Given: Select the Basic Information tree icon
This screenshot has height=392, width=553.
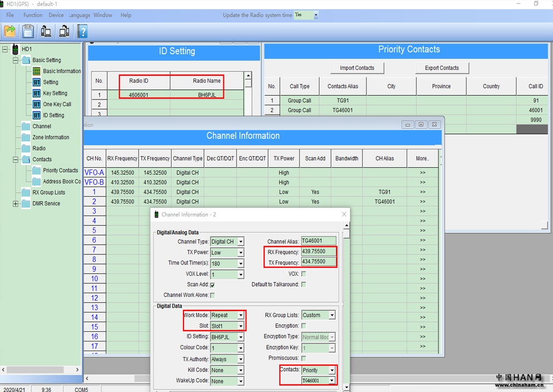Looking at the screenshot, I should [x=37, y=71].
